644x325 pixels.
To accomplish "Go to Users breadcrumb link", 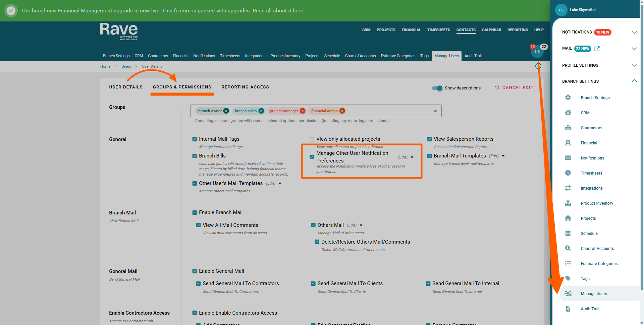I will 126,66.
